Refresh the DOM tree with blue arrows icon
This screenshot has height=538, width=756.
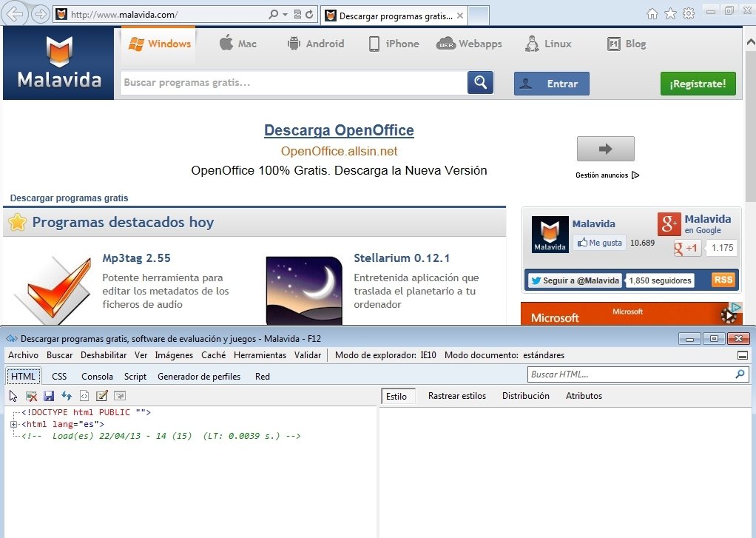point(67,396)
